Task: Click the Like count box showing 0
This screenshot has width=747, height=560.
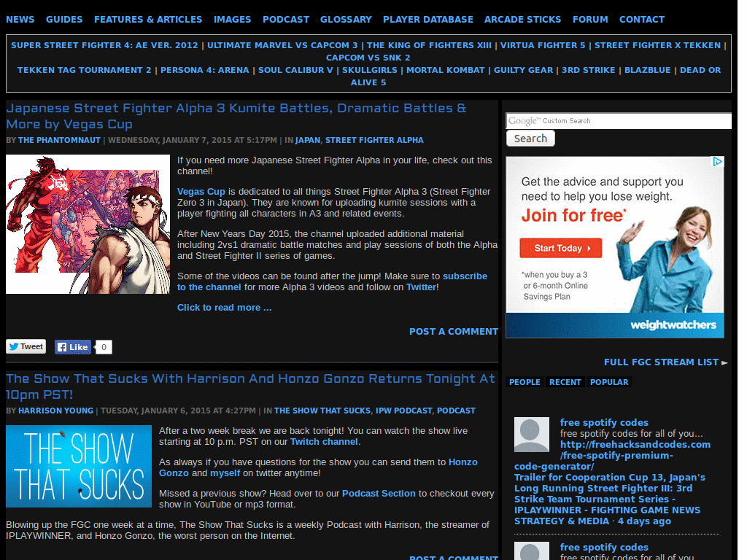Action: (x=104, y=347)
